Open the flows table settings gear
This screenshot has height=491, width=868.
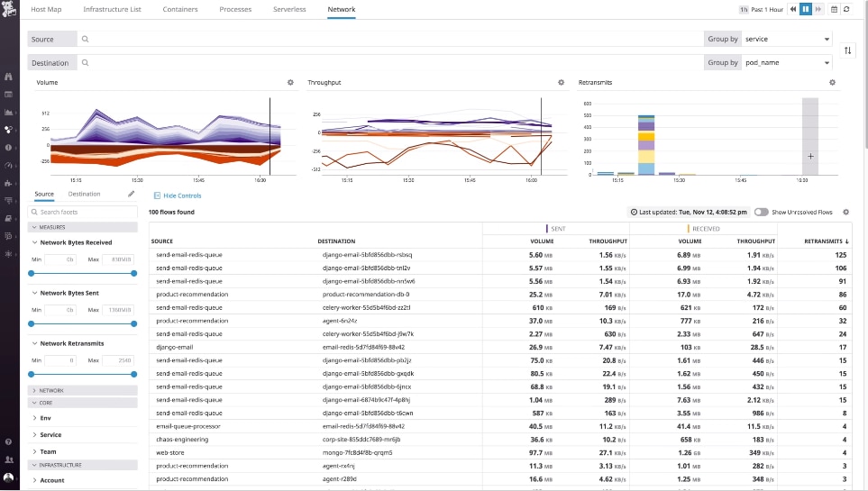tap(845, 212)
